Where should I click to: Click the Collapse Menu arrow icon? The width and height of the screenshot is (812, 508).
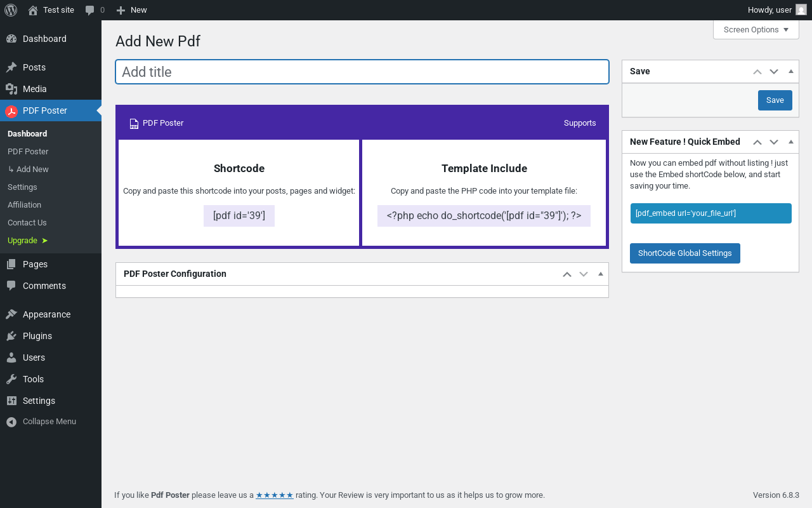[x=11, y=422]
